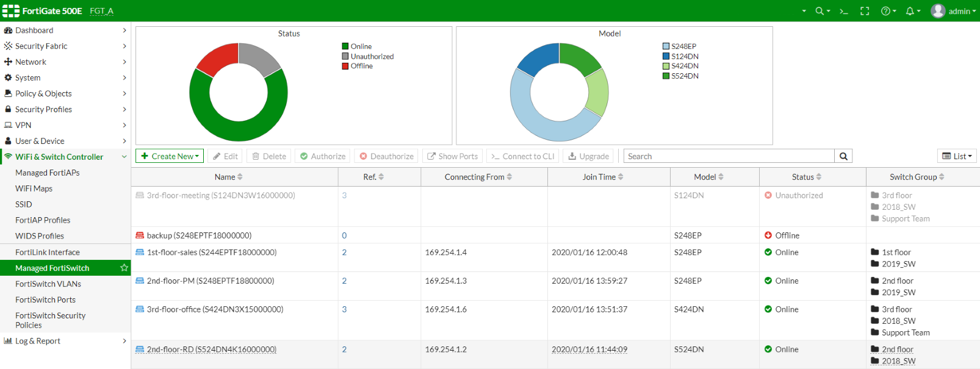Click the green Online legend swatch
980x369 pixels.
(345, 46)
